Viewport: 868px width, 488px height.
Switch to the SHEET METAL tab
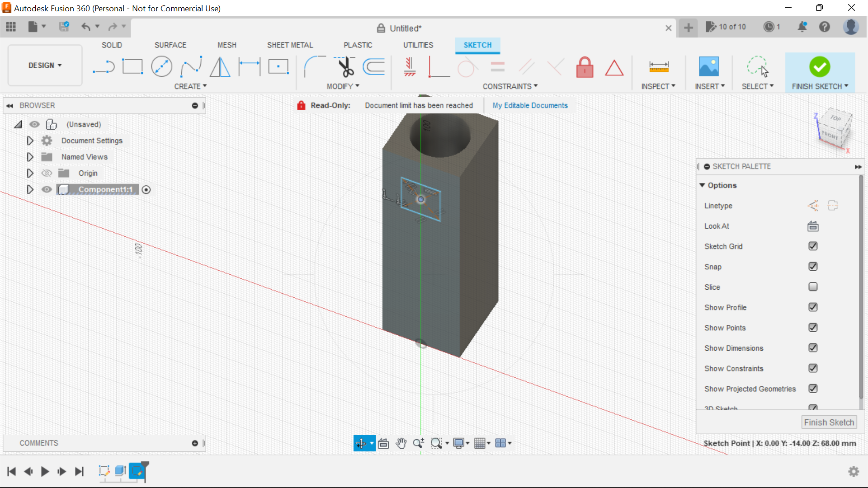(x=290, y=45)
